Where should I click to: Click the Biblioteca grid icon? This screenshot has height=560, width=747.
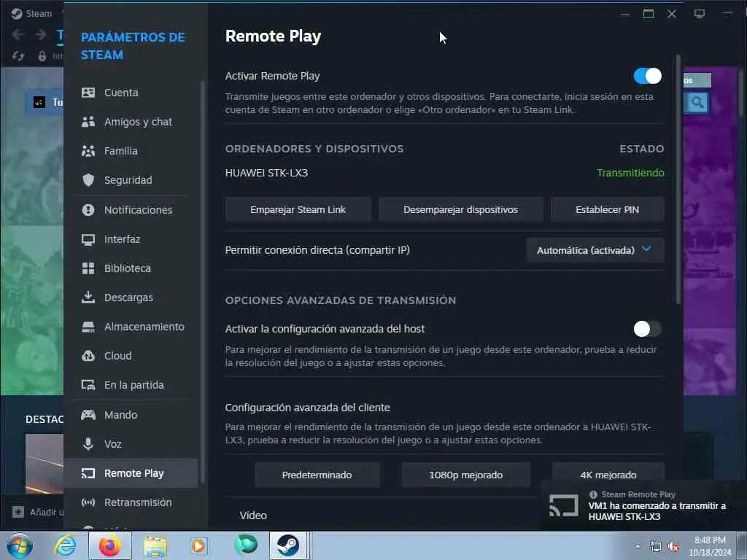pos(88,268)
